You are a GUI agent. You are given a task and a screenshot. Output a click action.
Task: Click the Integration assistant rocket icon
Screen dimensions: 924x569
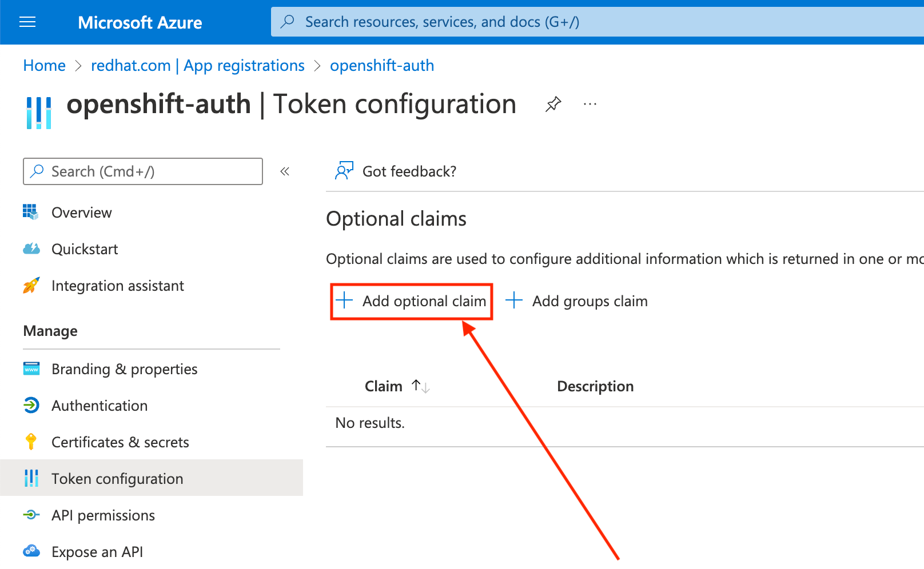(31, 286)
